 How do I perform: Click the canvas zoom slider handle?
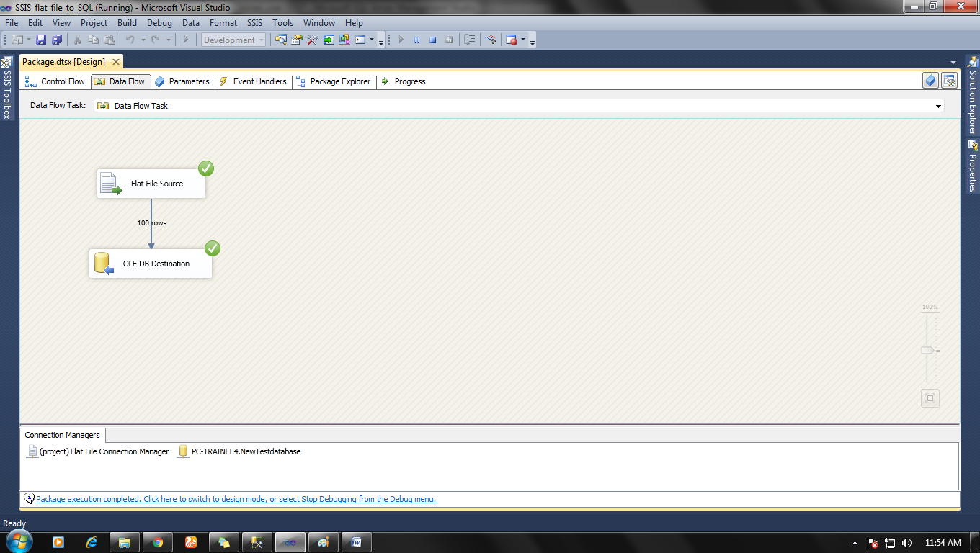[928, 350]
